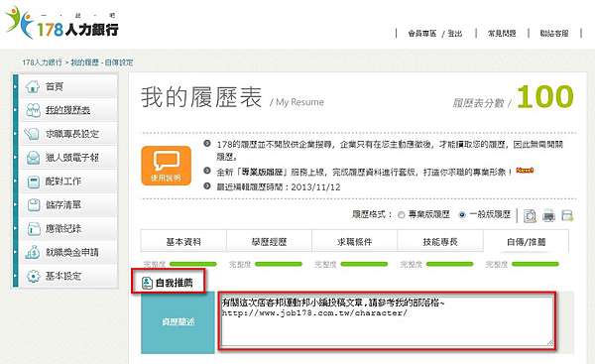595x364 pixels.
Task: Click completion bar under 基本資料
Action: pos(193,264)
